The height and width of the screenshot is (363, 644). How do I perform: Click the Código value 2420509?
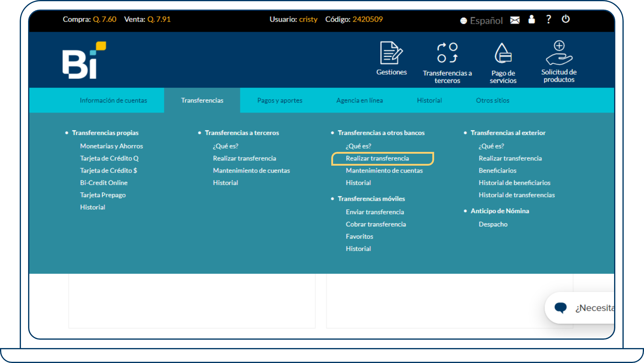[x=367, y=19]
